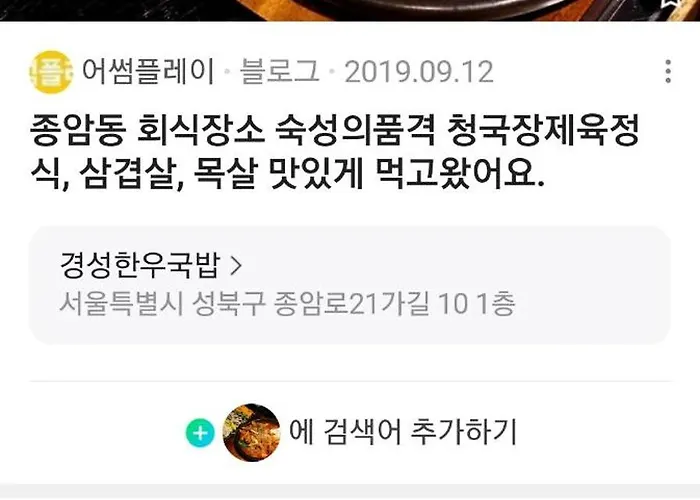Open the three-dot more options menu
Screen dimensions: 700x500
[668, 71]
